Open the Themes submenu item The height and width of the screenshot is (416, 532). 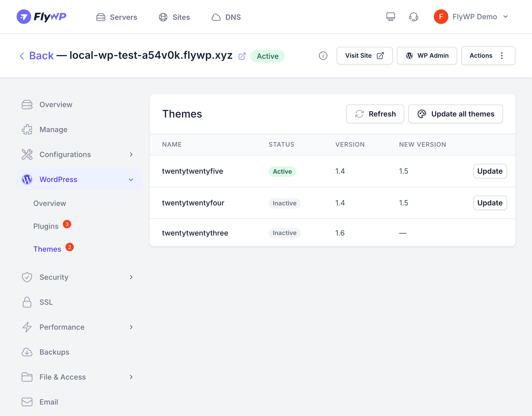[x=47, y=249]
